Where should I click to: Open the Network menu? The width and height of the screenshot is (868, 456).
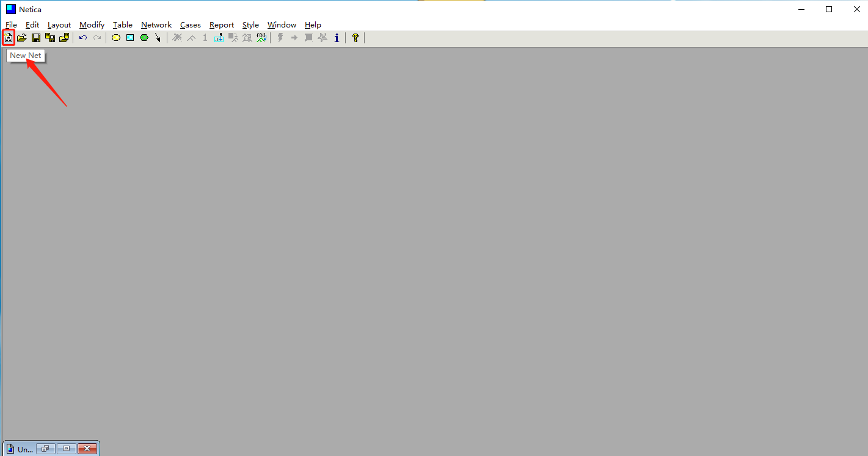(x=156, y=25)
